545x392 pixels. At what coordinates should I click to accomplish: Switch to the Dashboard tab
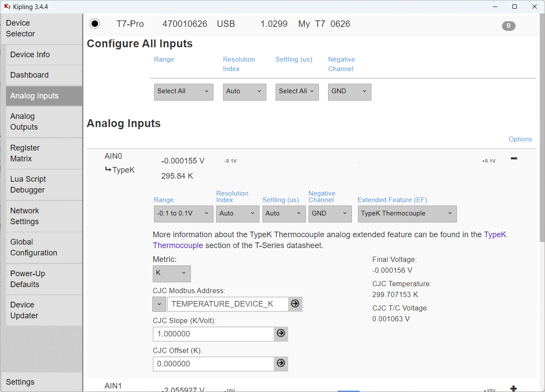pyautogui.click(x=29, y=75)
